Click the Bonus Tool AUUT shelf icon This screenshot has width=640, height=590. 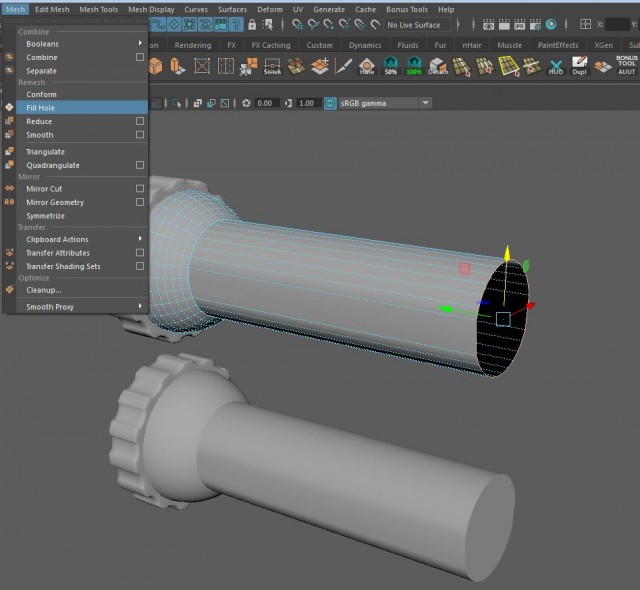pos(627,65)
